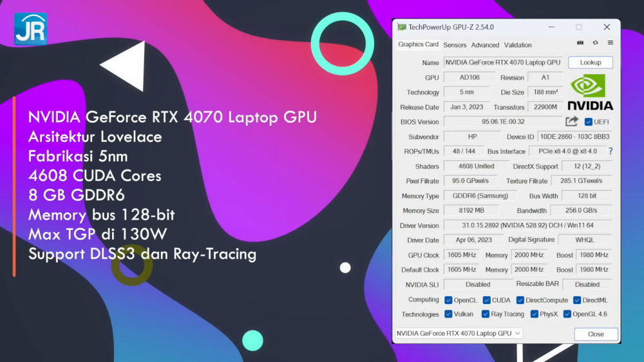The height and width of the screenshot is (362, 644).
Task: Toggle the PhysX checkbox
Action: click(535, 314)
